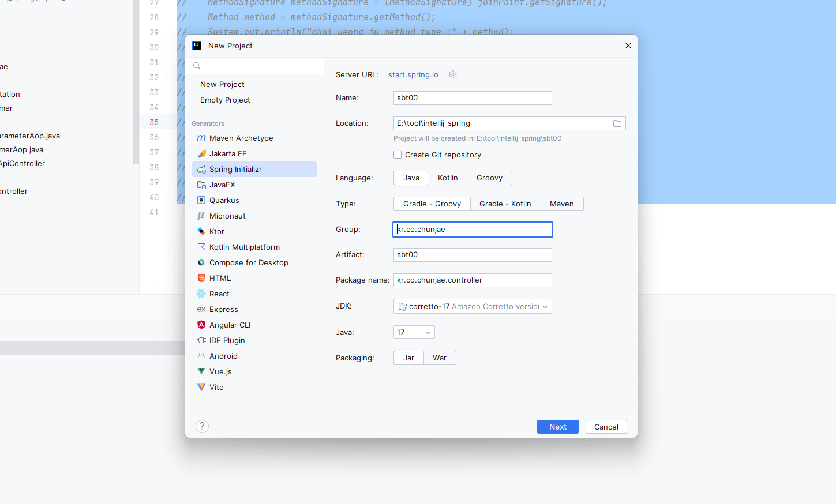
Task: Select Kotlin as the language
Action: coord(448,178)
